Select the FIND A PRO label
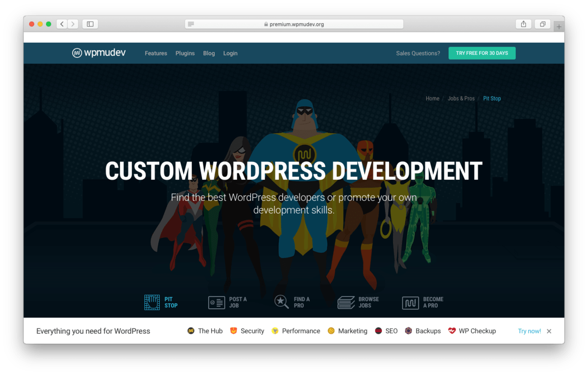The width and height of the screenshot is (588, 375). click(302, 302)
